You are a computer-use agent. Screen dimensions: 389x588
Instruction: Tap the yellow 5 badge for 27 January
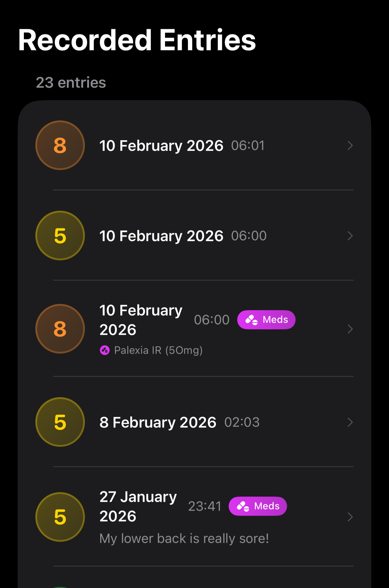pyautogui.click(x=60, y=517)
